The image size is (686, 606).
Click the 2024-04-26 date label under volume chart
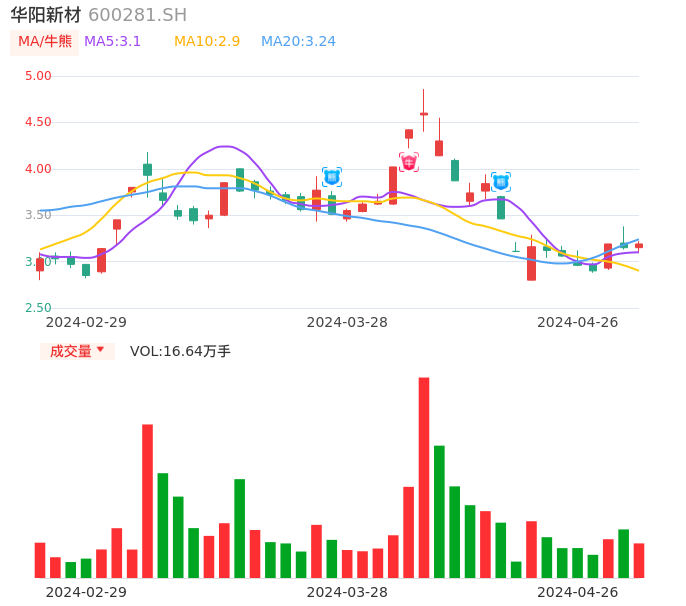click(x=577, y=592)
